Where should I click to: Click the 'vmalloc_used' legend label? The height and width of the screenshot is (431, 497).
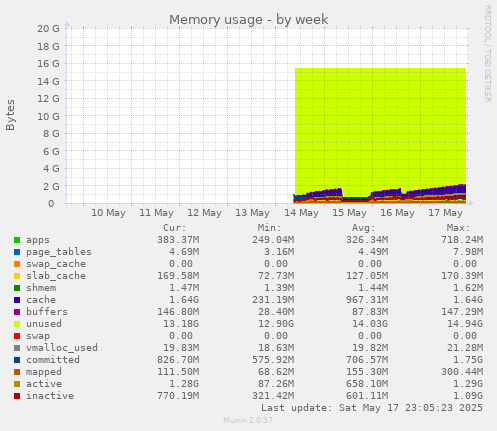(62, 348)
